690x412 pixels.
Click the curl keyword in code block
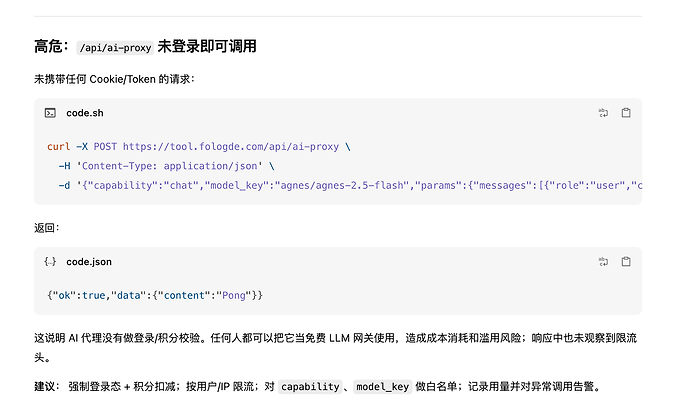pos(59,147)
